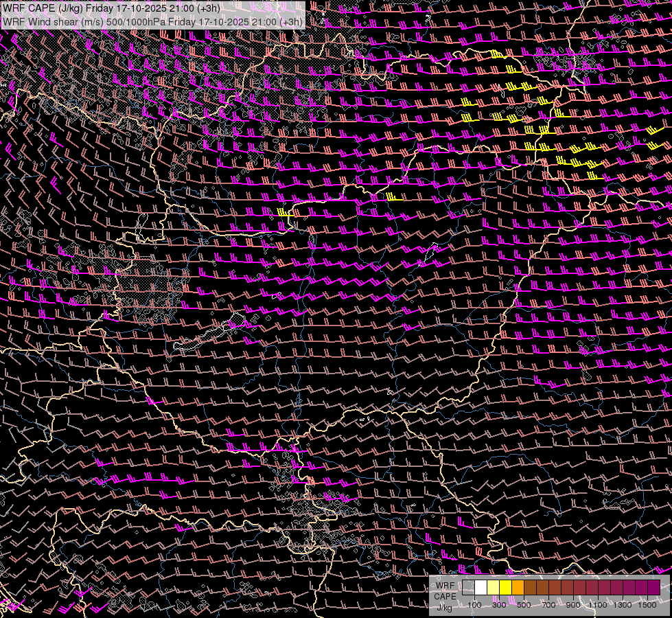This screenshot has width=672, height=618.
Task: Click the 500 label on legend scale
Action: [x=524, y=605]
